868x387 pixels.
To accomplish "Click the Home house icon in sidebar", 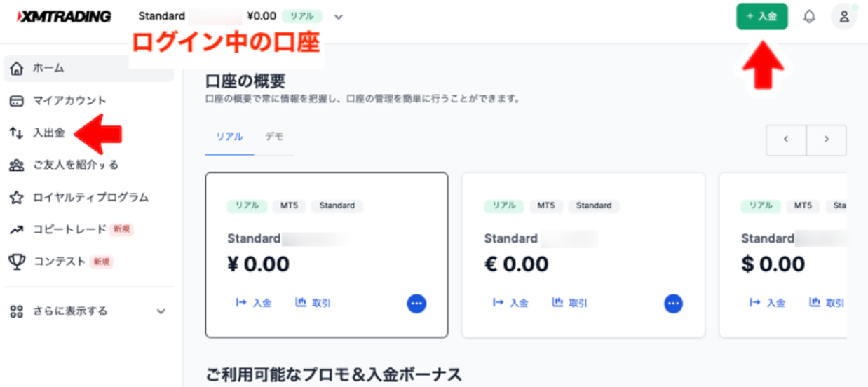I will (x=18, y=68).
